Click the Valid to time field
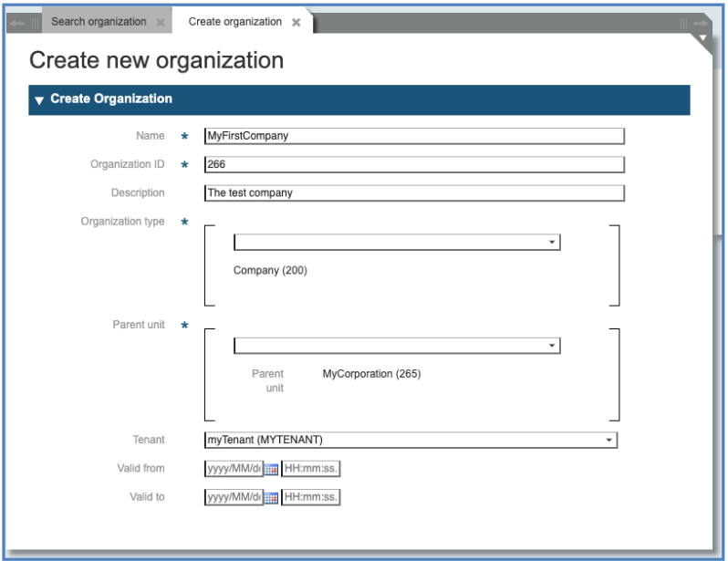The height and width of the screenshot is (561, 728). pos(310,497)
